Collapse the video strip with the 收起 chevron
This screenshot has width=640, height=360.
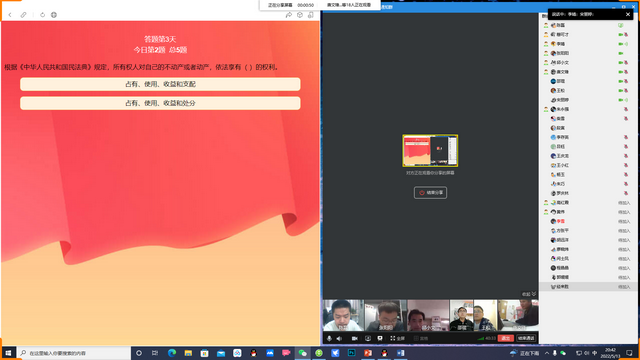click(x=529, y=294)
